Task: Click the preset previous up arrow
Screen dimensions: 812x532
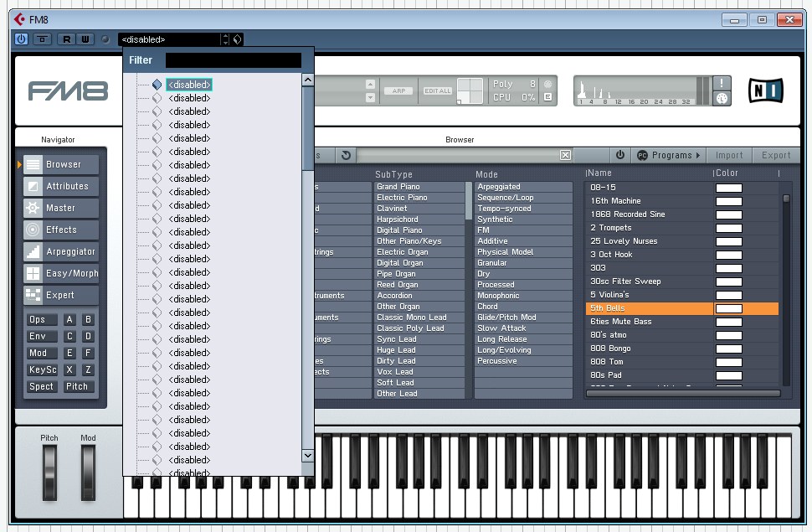Action: pos(370,84)
